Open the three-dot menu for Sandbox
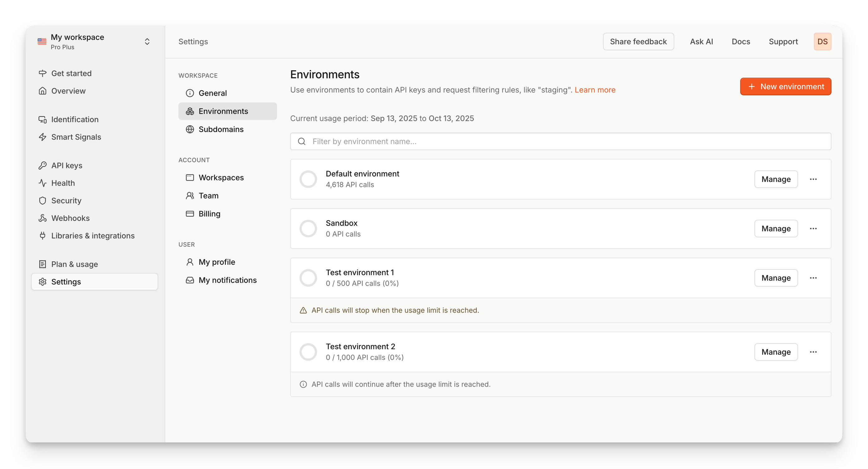Screen dimensions: 868x469 [x=813, y=229]
